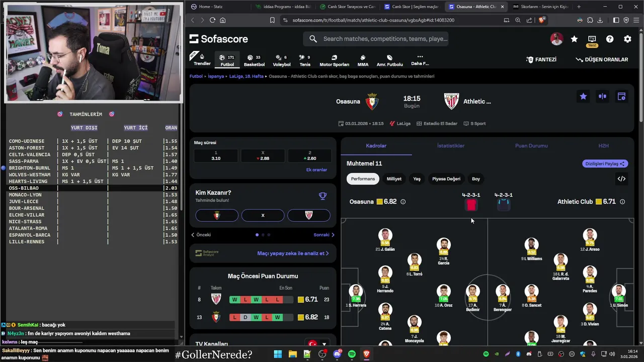644x362 pixels.
Task: Open Sofascore settings gear
Action: tap(627, 39)
